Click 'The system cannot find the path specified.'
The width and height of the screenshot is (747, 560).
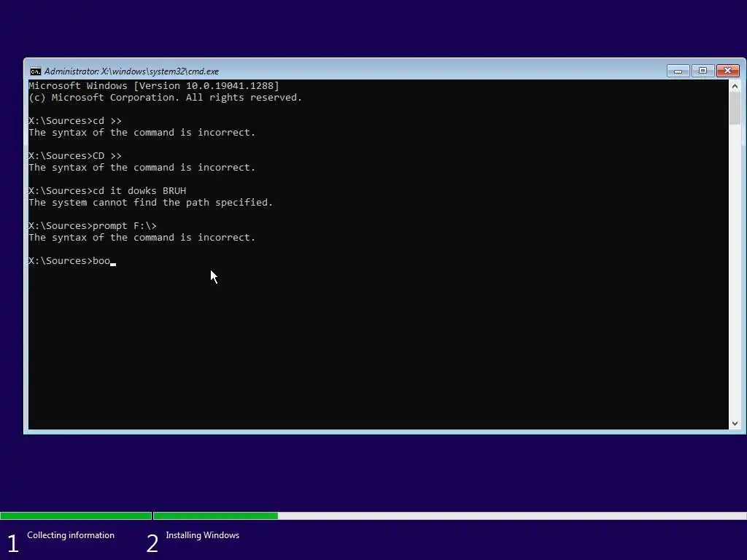(x=150, y=203)
